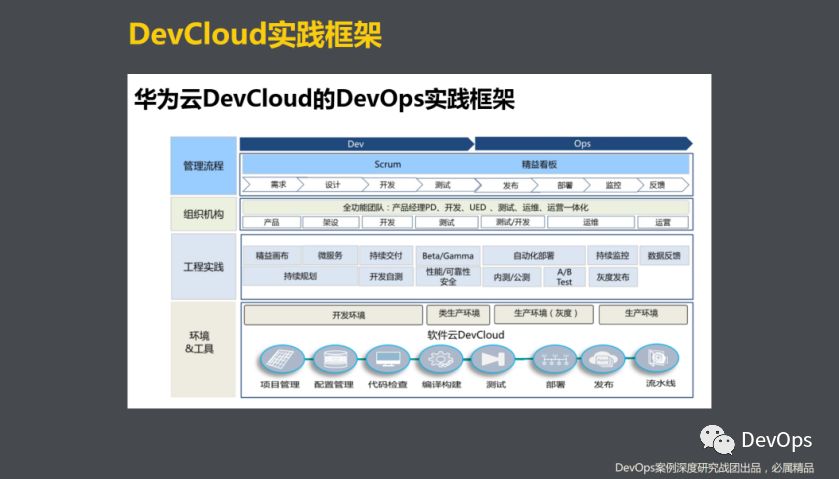This screenshot has height=479, width=839.
Task: Select the A/B Test practice cell
Action: (x=564, y=277)
